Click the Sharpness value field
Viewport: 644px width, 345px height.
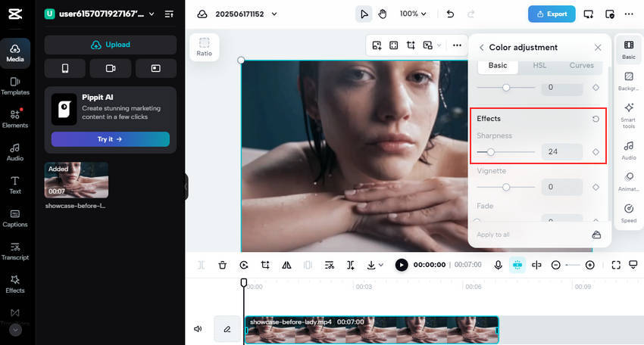tap(562, 152)
